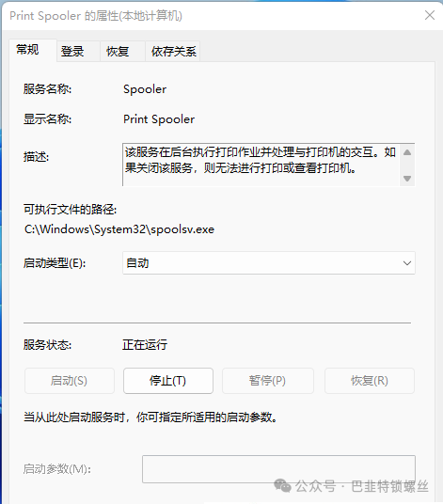Click the 启动(S) button

[x=70, y=381]
